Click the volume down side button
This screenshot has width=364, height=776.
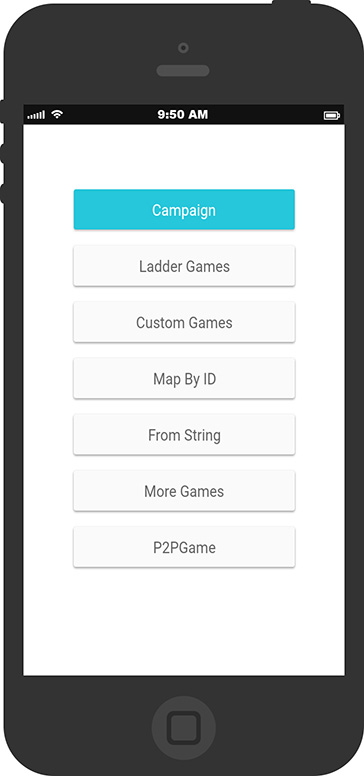pos(2,193)
